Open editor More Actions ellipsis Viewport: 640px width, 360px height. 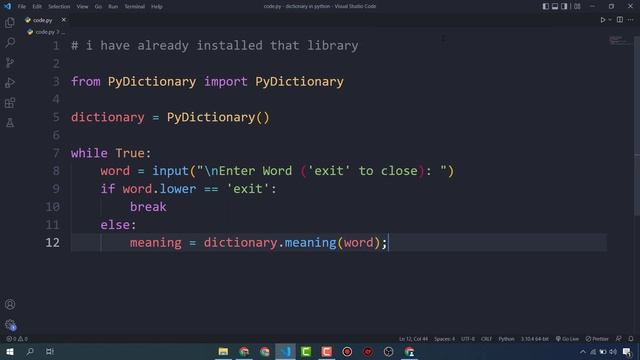point(631,20)
